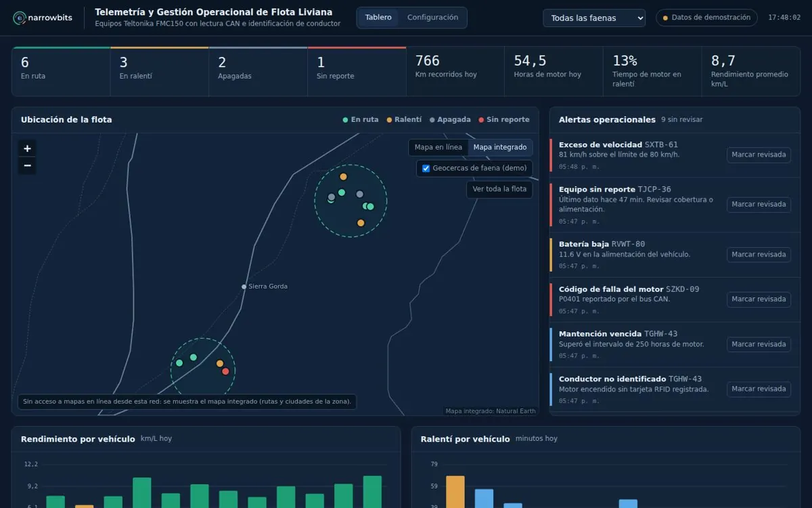The width and height of the screenshot is (812, 508).
Task: Mark Conductor no identificado alert as revisada
Action: tap(759, 389)
